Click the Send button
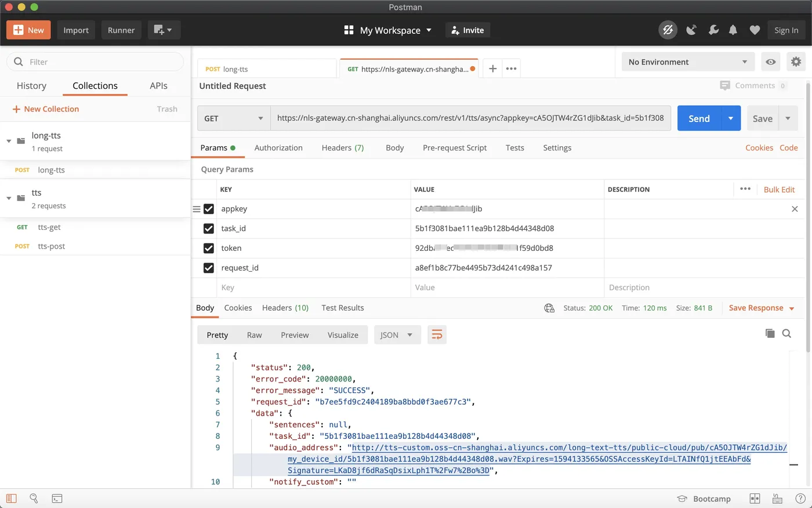 (699, 118)
